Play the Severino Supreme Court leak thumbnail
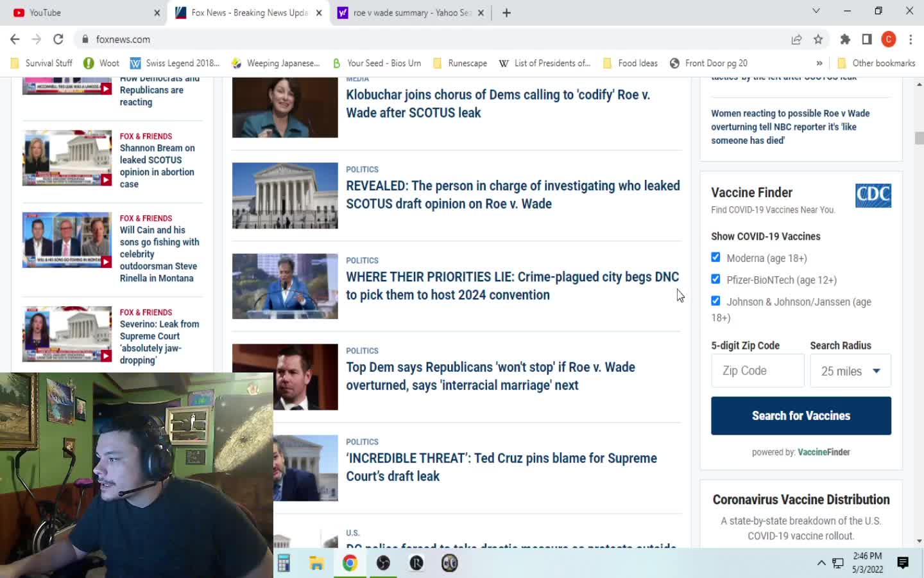The height and width of the screenshot is (578, 924). coord(67,334)
